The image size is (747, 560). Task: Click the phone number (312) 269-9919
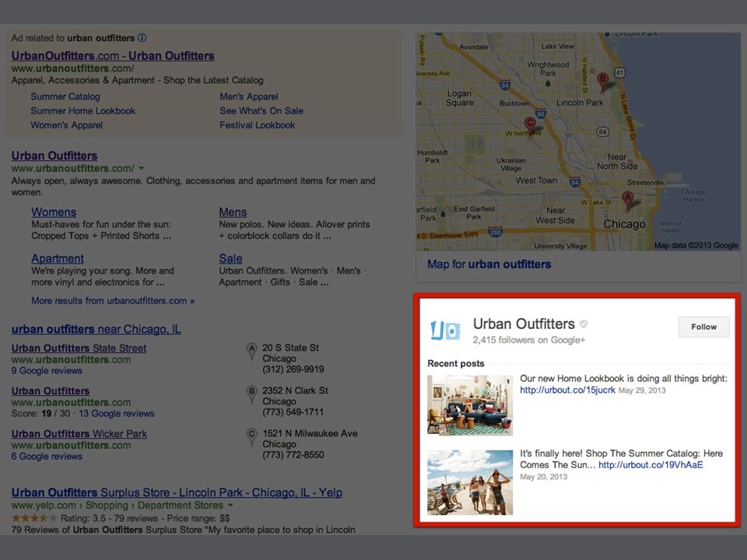coord(293,369)
